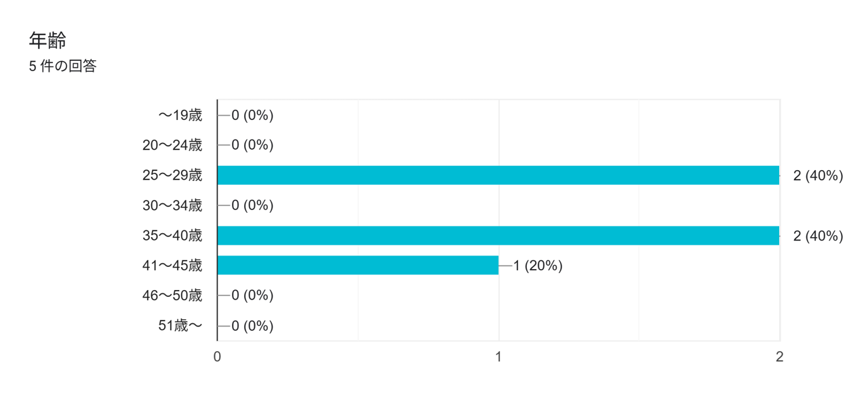Click the 1 (20%) value label
The height and width of the screenshot is (412, 868).
point(538,266)
